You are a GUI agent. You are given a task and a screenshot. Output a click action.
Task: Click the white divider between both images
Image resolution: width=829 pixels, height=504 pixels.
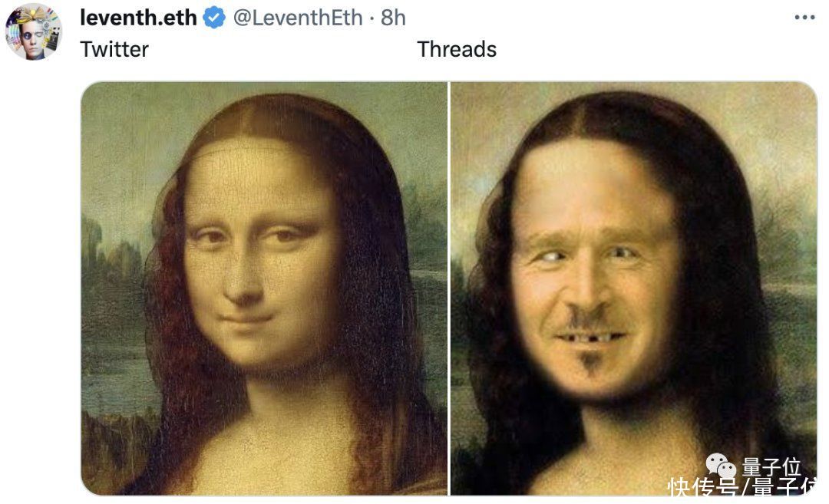point(449,288)
